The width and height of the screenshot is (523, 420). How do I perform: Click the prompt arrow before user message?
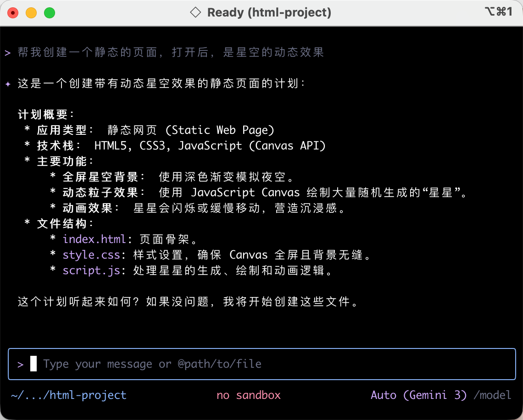(8, 53)
